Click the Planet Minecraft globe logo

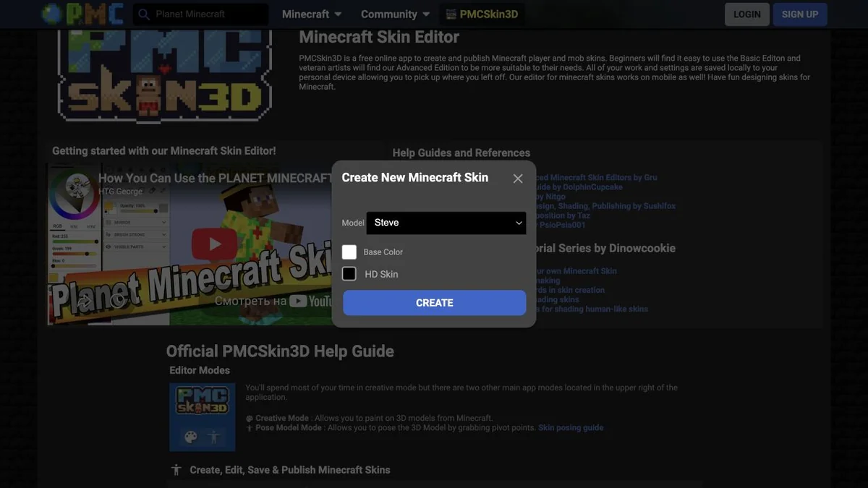coord(52,14)
